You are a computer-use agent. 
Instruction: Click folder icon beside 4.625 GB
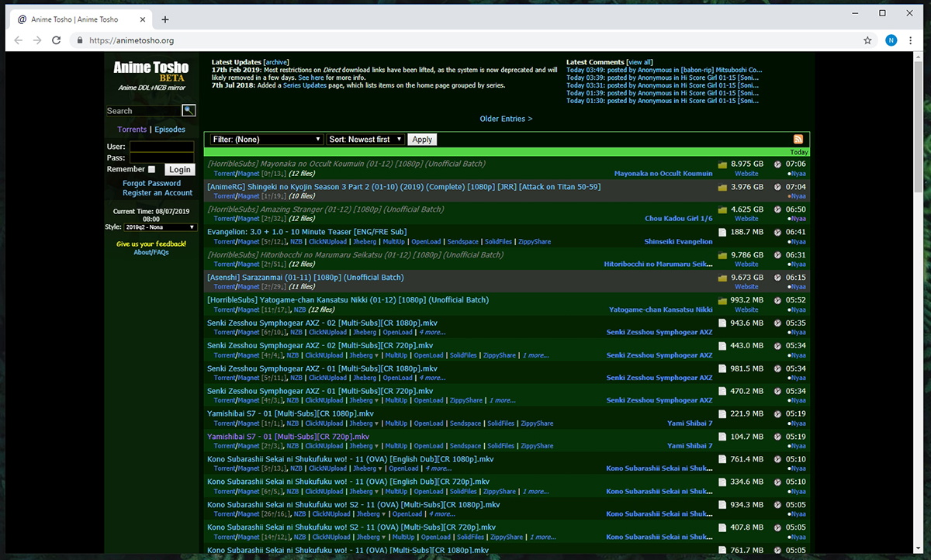pyautogui.click(x=722, y=209)
